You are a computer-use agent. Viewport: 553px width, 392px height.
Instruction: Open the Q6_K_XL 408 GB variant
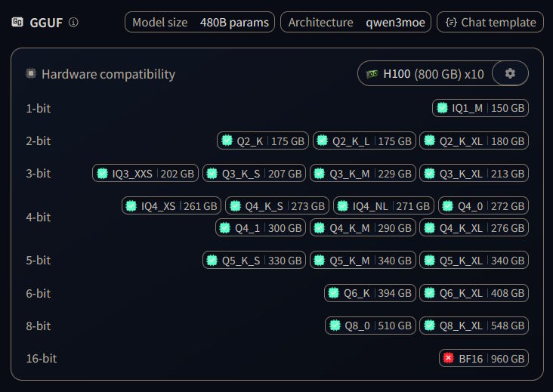coord(474,293)
